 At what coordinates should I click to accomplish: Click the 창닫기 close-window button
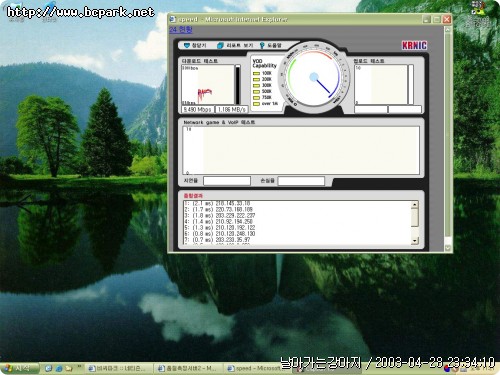pyautogui.click(x=195, y=45)
